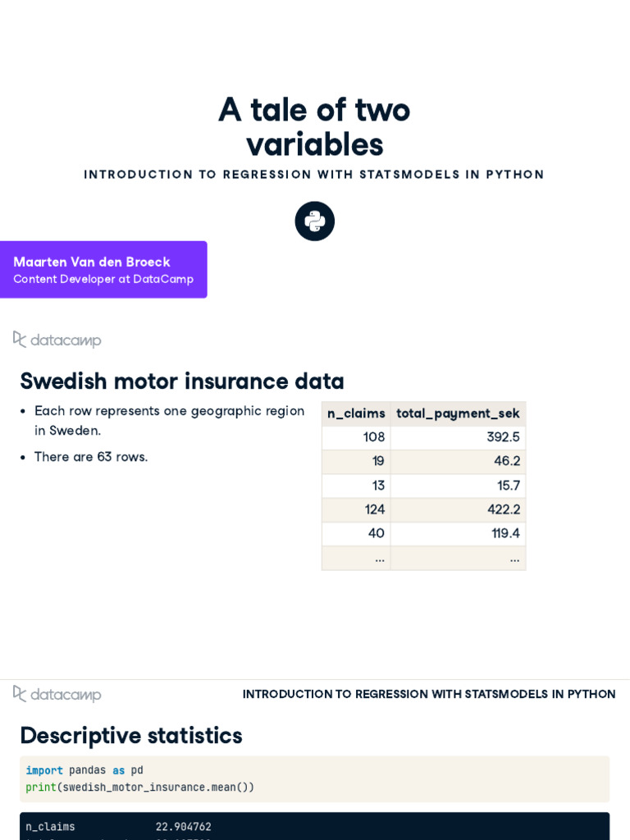Click the 'import pandas as pd' code line

[84, 770]
